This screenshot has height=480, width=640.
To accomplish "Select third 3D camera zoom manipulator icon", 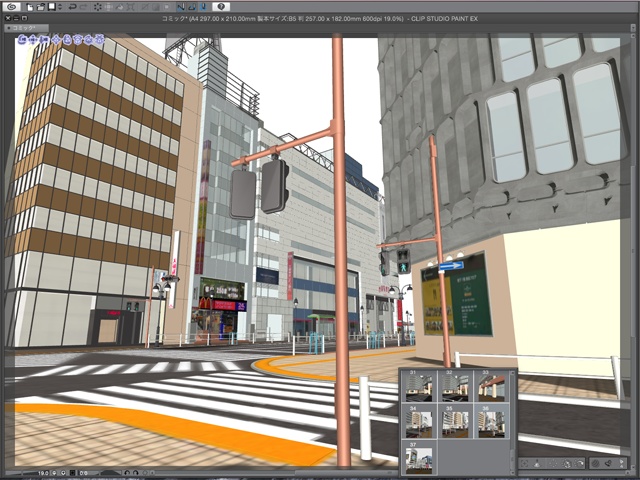I will click(44, 40).
